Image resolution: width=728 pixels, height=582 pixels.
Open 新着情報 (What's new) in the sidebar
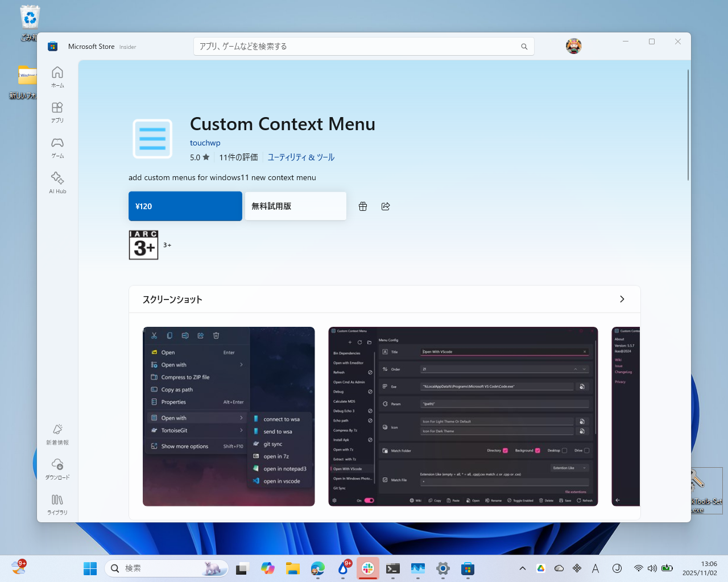click(x=57, y=434)
